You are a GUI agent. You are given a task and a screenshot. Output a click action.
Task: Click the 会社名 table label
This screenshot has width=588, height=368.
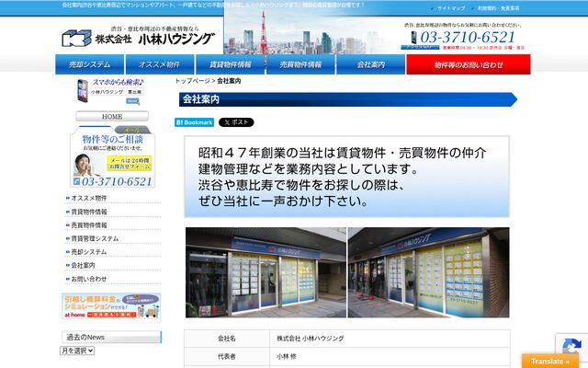227,339
